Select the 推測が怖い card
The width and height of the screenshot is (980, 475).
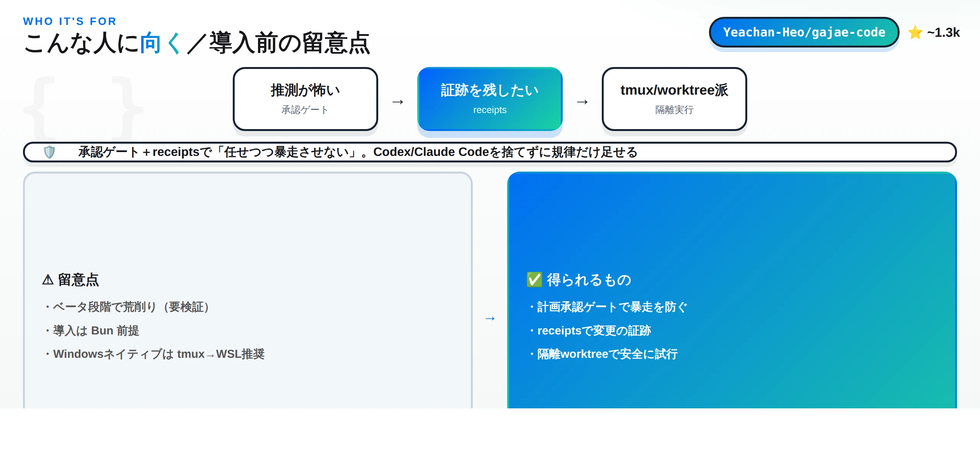point(305,99)
